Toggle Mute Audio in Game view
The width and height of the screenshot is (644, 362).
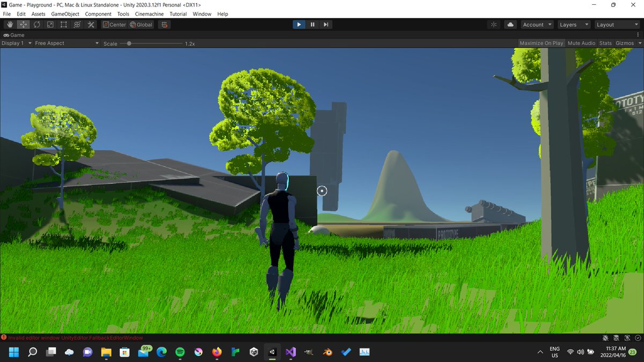pyautogui.click(x=581, y=43)
